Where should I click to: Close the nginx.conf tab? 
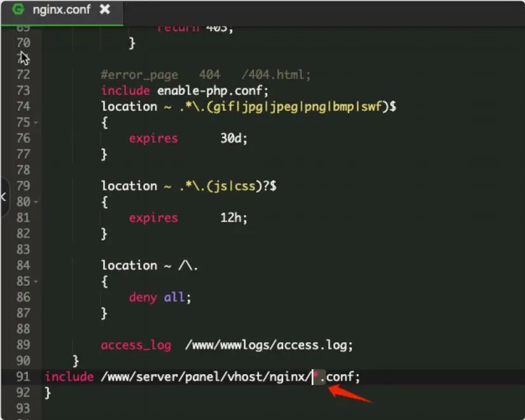pyautogui.click(x=105, y=10)
